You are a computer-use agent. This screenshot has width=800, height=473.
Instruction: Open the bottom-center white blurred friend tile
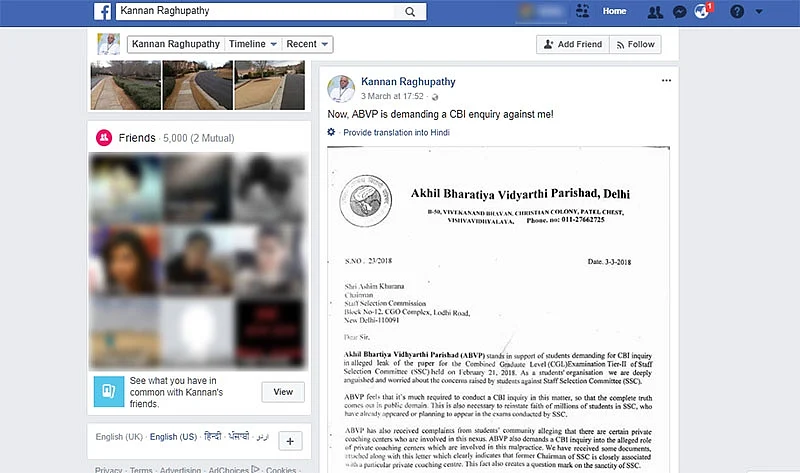198,333
